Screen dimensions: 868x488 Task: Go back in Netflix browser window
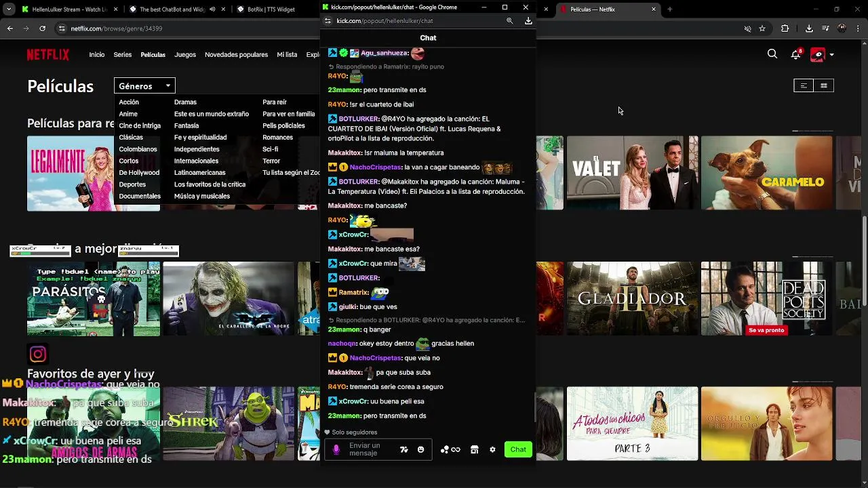pyautogui.click(x=10, y=28)
